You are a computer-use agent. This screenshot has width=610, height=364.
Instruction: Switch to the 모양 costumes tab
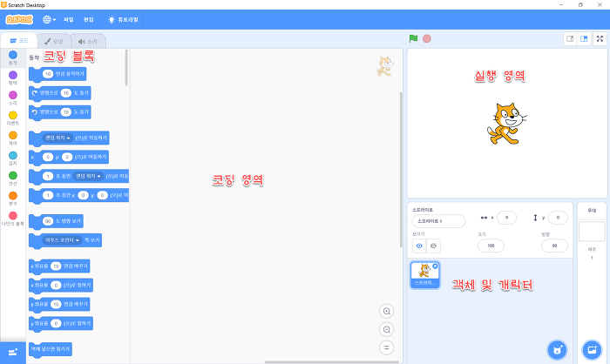(54, 41)
